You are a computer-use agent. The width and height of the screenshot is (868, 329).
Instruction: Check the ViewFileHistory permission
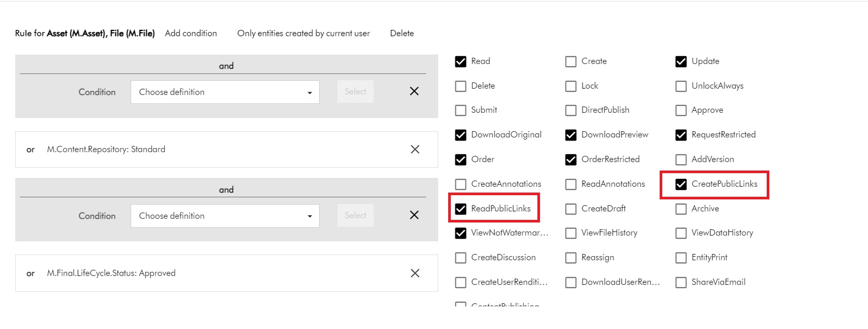pos(571,233)
